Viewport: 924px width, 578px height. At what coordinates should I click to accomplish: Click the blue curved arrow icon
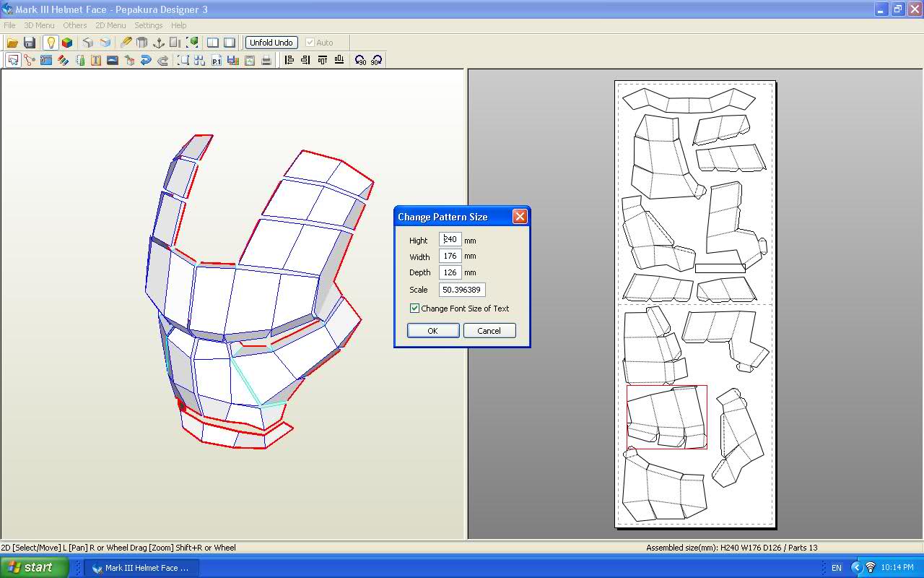point(146,61)
